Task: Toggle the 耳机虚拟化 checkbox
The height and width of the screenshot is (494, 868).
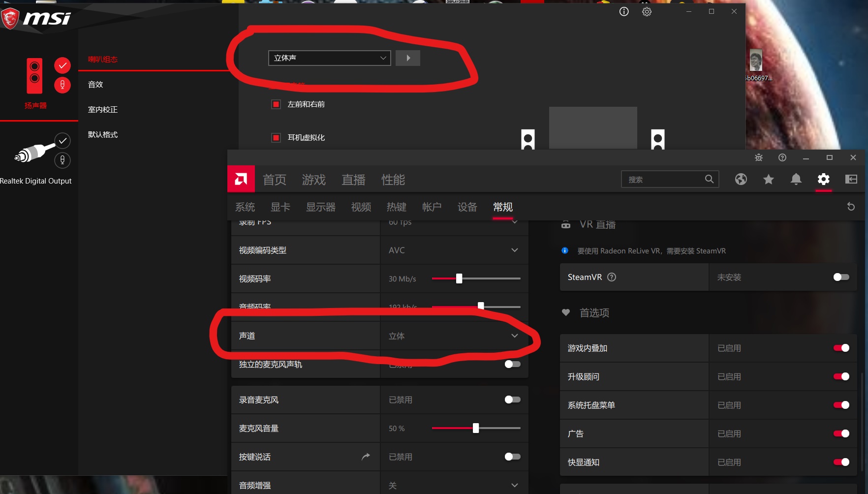Action: (x=276, y=138)
